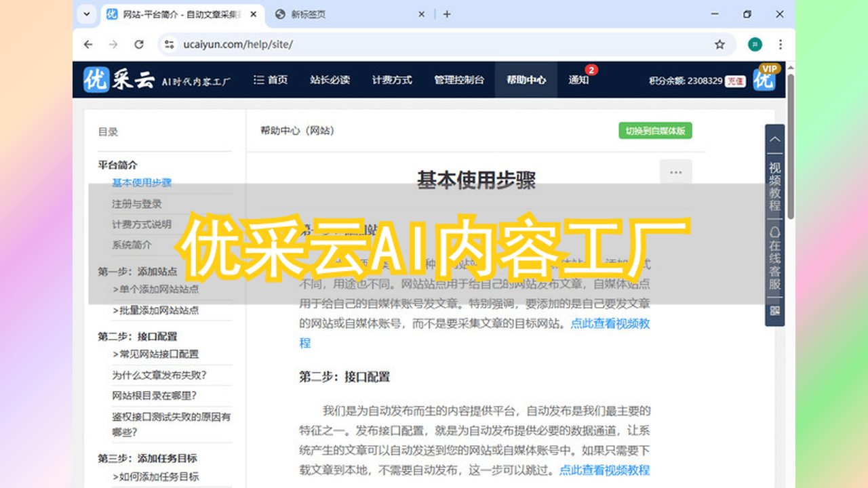Open Chrome three-dot menu
The height and width of the screenshot is (488, 868).
coord(781,45)
